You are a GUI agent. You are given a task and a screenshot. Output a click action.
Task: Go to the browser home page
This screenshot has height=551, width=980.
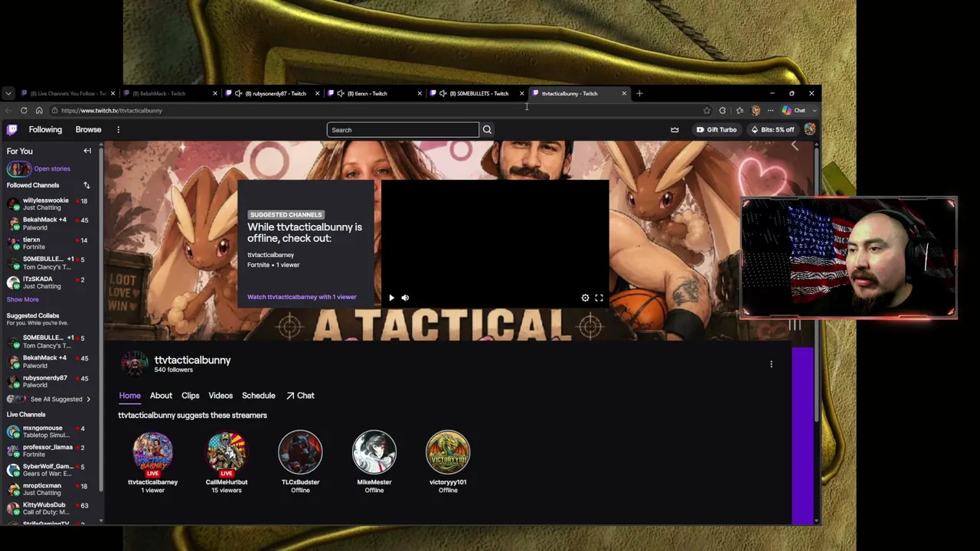pyautogui.click(x=39, y=110)
